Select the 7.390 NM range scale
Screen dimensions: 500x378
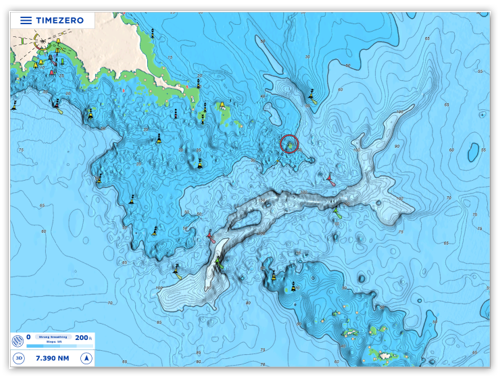tap(52, 358)
